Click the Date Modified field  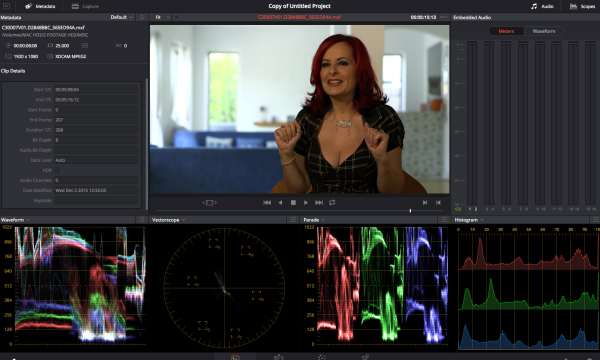click(x=96, y=190)
